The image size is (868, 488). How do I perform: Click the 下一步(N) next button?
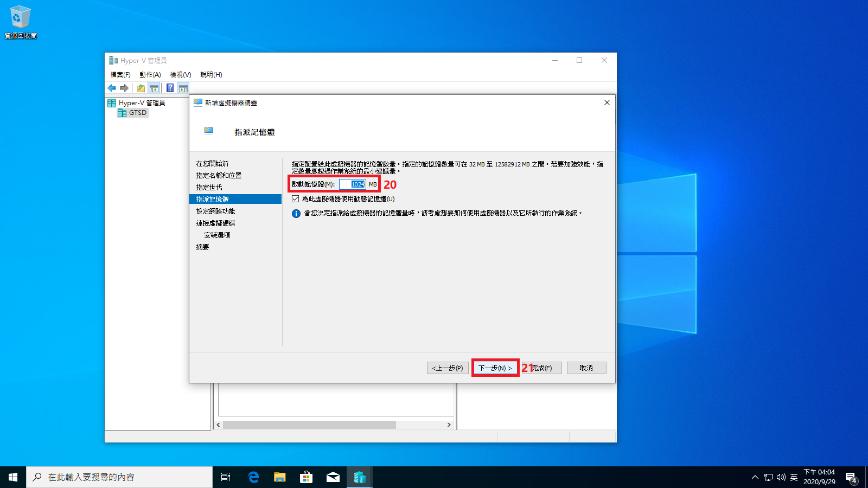coord(495,368)
